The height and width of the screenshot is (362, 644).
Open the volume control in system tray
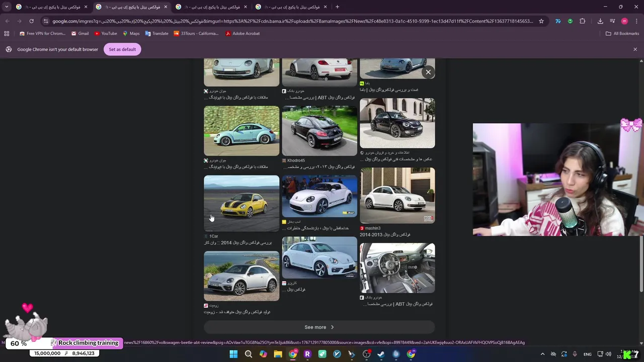pos(608,354)
